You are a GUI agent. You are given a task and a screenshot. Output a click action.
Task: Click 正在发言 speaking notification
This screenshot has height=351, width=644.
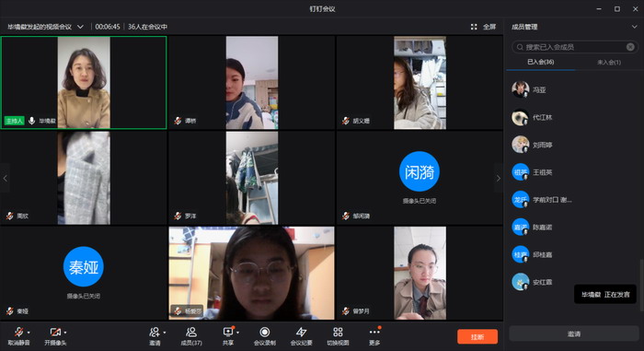(605, 294)
